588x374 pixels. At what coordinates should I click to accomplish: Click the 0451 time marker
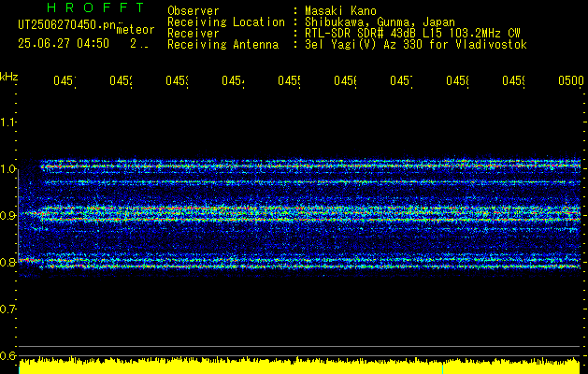click(x=65, y=80)
